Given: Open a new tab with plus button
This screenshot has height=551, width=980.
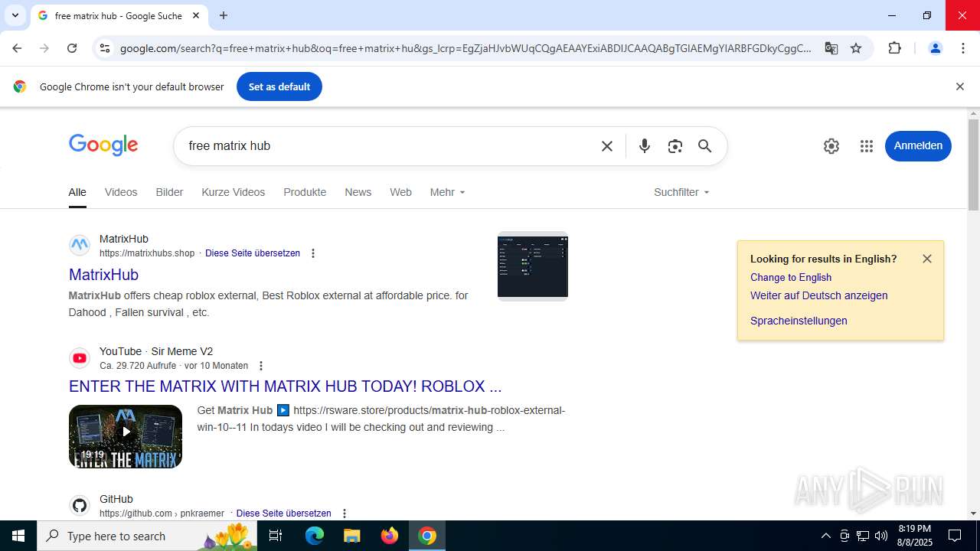Looking at the screenshot, I should [224, 15].
